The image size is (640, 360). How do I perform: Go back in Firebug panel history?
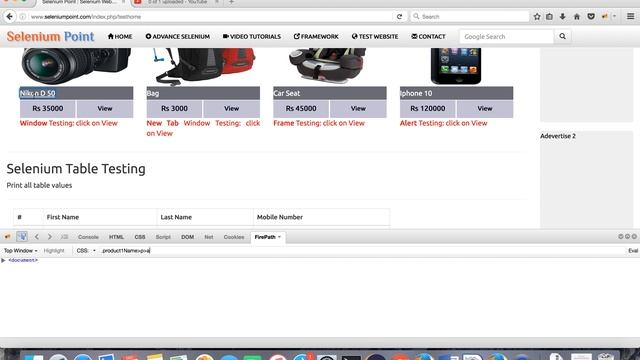click(37, 237)
